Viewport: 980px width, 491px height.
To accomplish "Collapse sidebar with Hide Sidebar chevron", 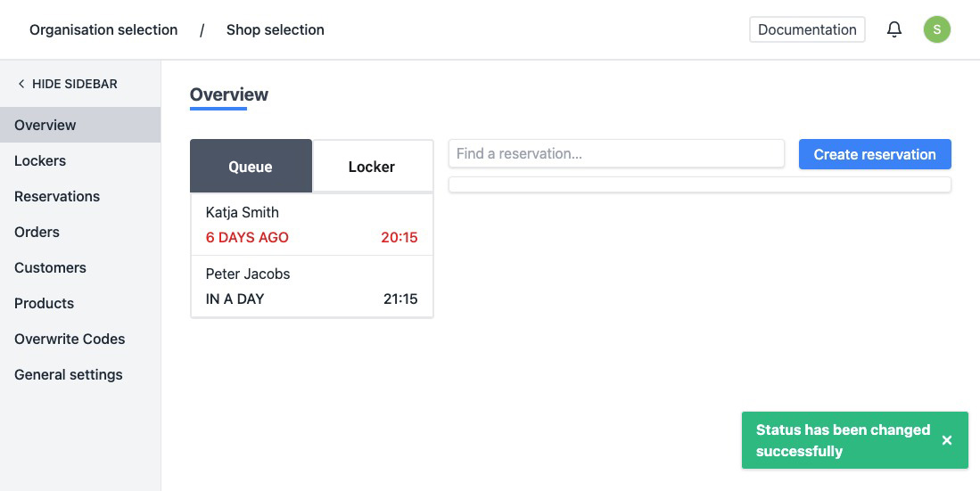I will coord(21,84).
